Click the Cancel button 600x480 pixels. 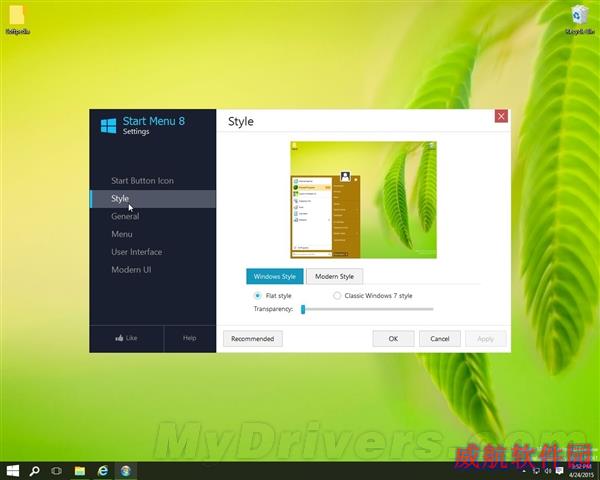(440, 339)
